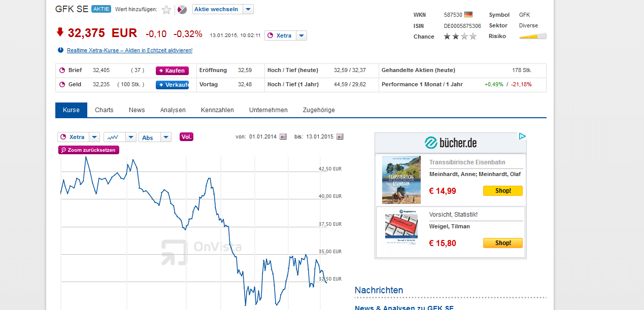This screenshot has height=310, width=644.
Task: Open the Kennzahlen tab
Action: tap(217, 110)
